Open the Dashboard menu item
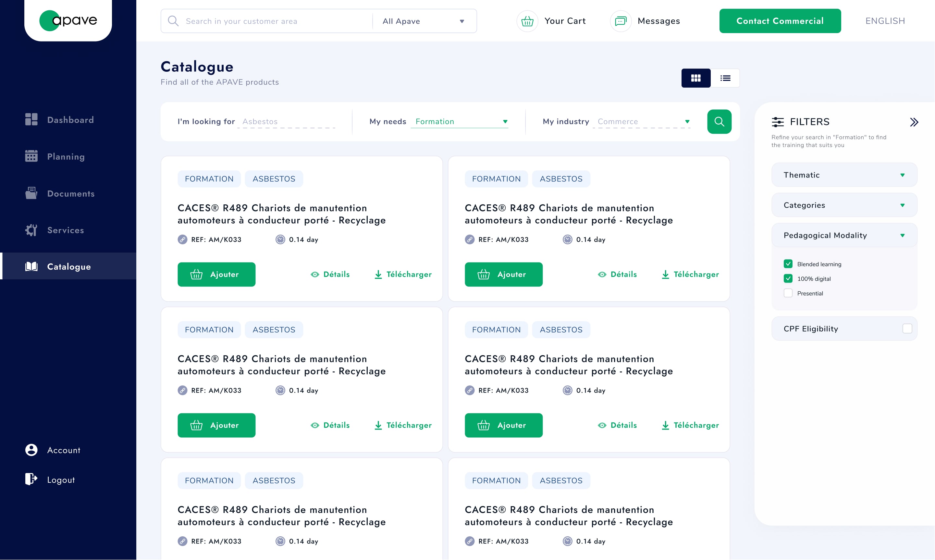Image resolution: width=935 pixels, height=560 pixels. (68, 120)
